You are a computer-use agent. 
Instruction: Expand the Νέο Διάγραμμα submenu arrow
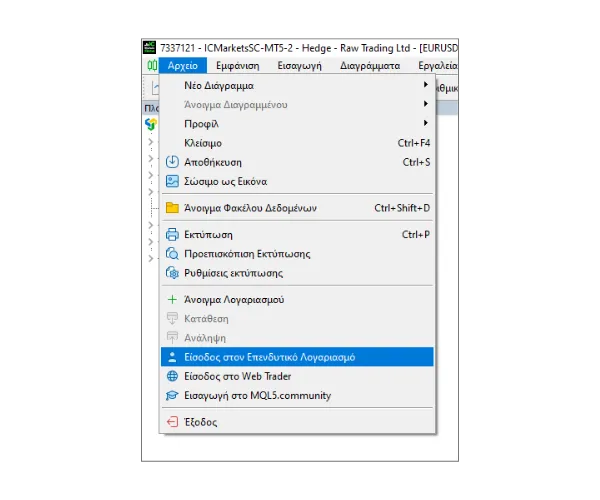(x=425, y=86)
